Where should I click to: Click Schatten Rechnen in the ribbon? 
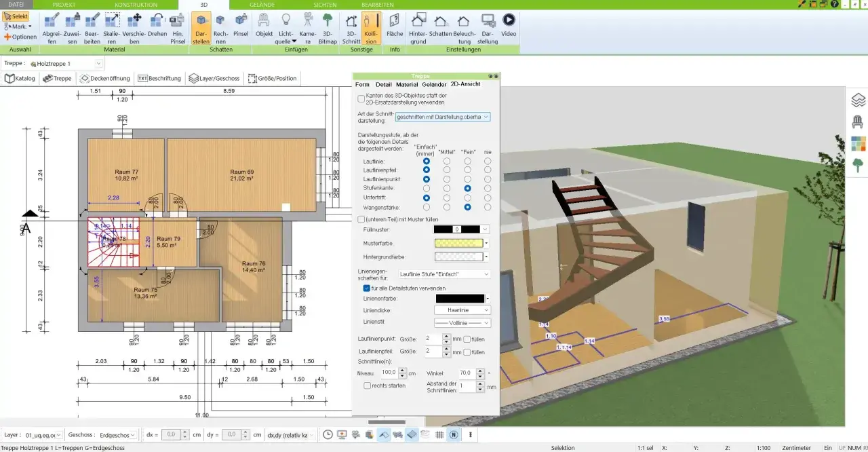point(220,29)
